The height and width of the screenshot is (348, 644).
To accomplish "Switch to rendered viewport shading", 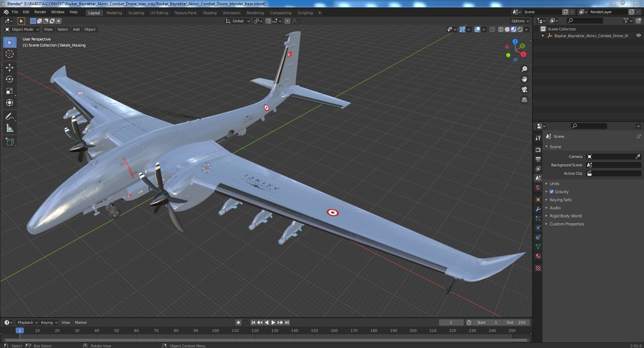I will [520, 30].
